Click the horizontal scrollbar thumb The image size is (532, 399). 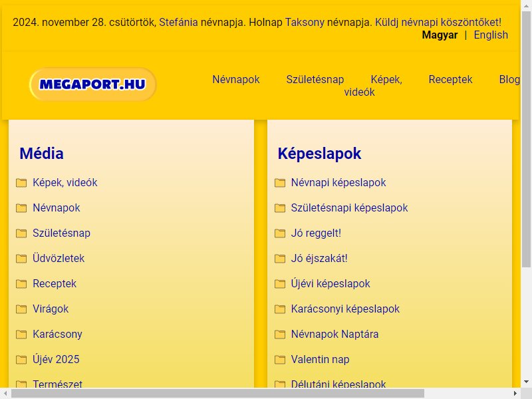pyautogui.click(x=217, y=393)
